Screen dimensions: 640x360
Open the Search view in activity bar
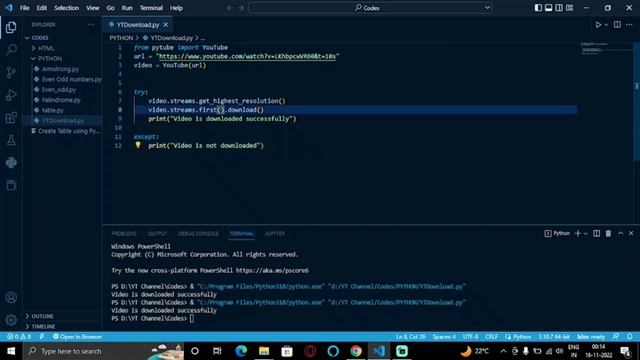[11, 50]
